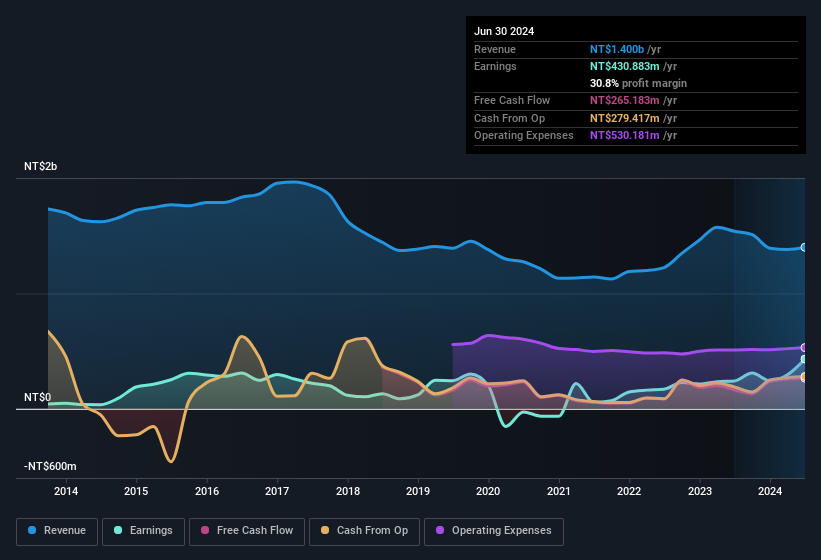Viewport: 821px width, 560px height.
Task: Click the 2020 x-axis label
Action: 488,491
